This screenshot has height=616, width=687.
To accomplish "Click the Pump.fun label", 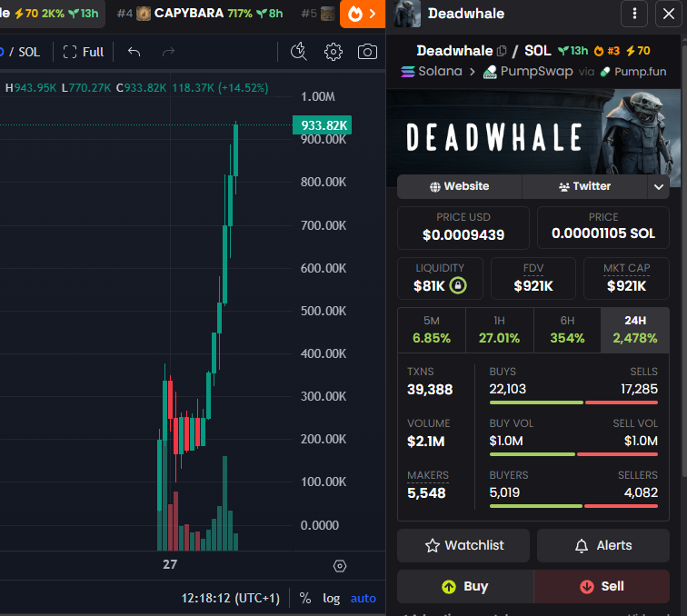I will tap(633, 72).
